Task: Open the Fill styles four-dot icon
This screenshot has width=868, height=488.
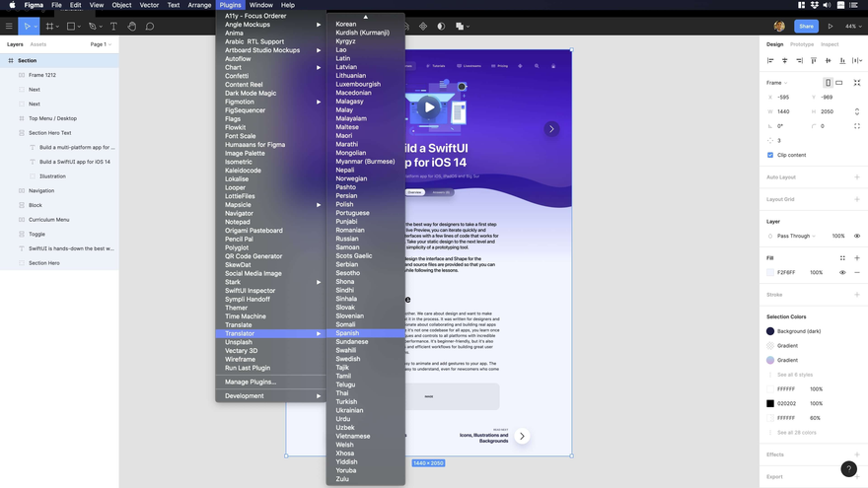Action: [842, 258]
